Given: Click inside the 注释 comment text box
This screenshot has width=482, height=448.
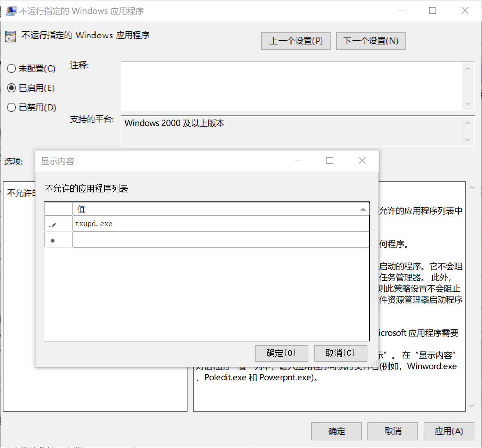Looking at the screenshot, I should [292, 86].
